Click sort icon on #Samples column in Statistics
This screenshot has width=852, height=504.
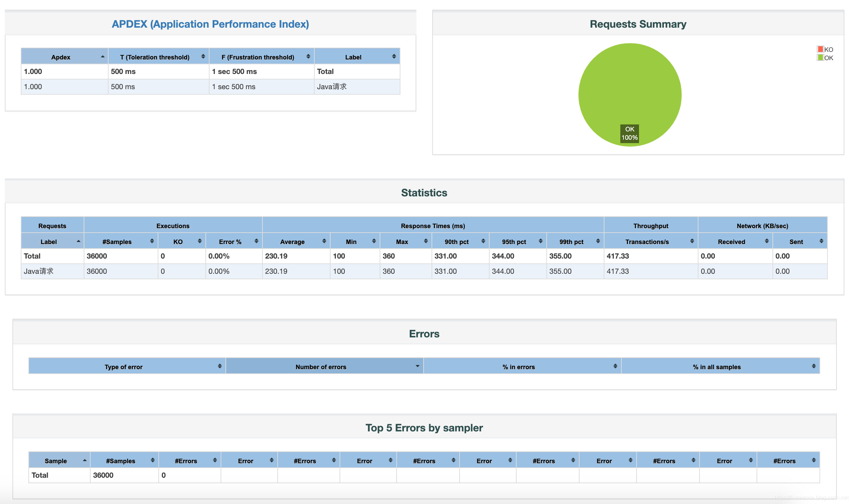pos(152,241)
